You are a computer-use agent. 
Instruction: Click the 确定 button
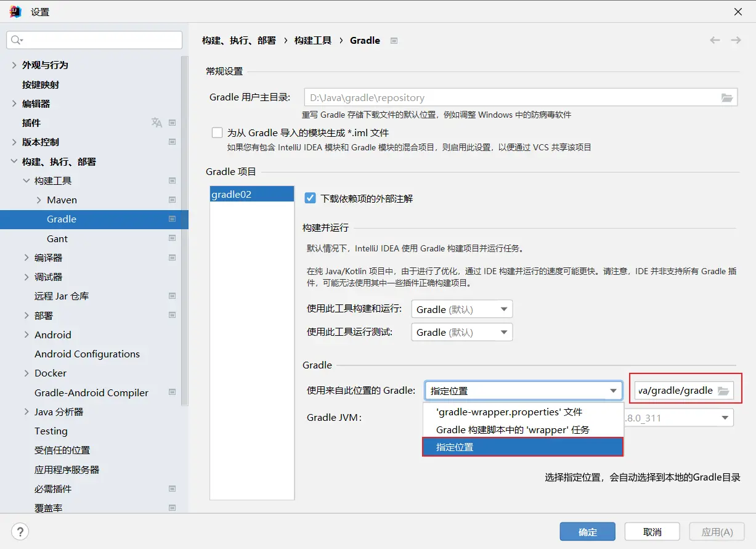point(587,532)
